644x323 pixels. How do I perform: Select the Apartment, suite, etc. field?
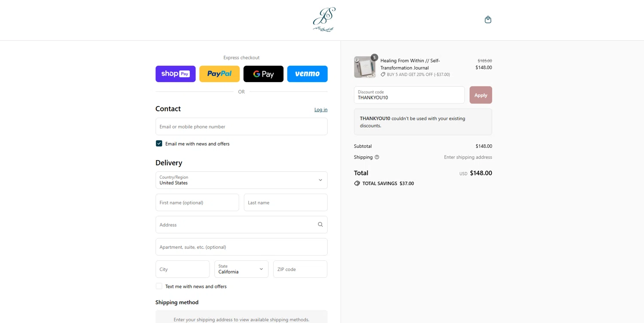tap(241, 247)
